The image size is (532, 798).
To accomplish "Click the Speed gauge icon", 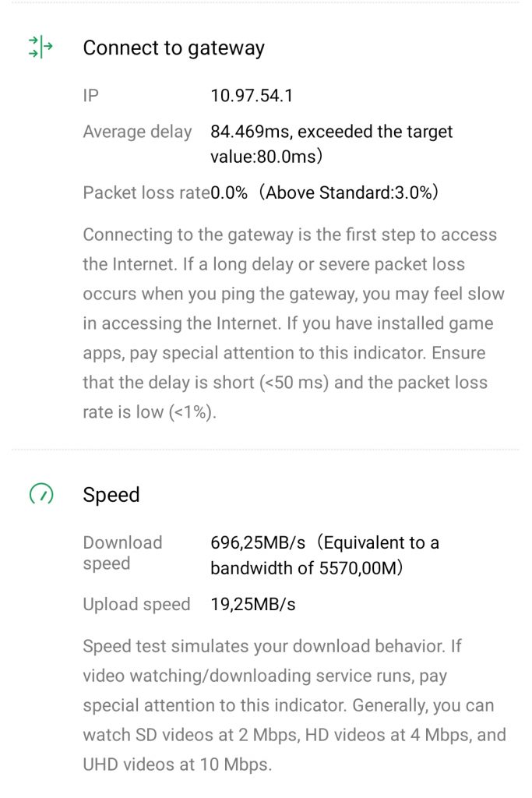I will coord(41,495).
